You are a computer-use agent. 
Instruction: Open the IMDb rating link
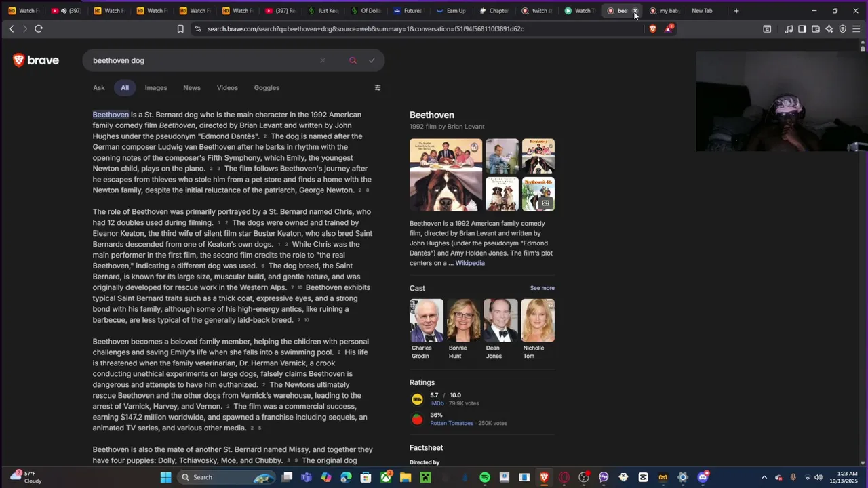pyautogui.click(x=437, y=403)
